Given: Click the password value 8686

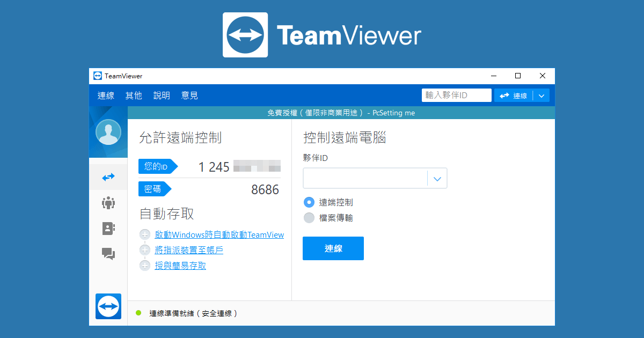Looking at the screenshot, I should 265,189.
